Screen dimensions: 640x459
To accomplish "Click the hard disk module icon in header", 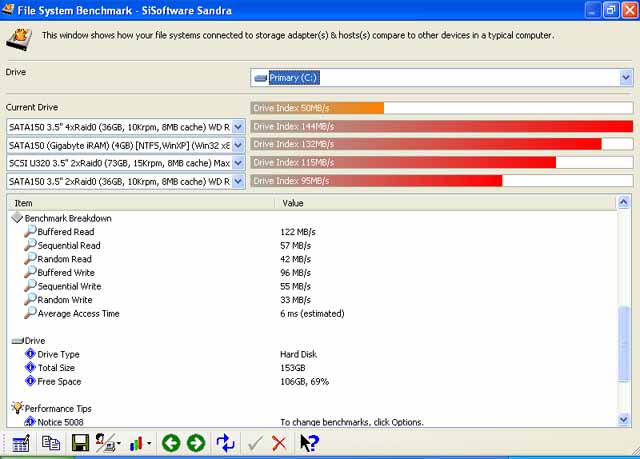I will (x=19, y=40).
